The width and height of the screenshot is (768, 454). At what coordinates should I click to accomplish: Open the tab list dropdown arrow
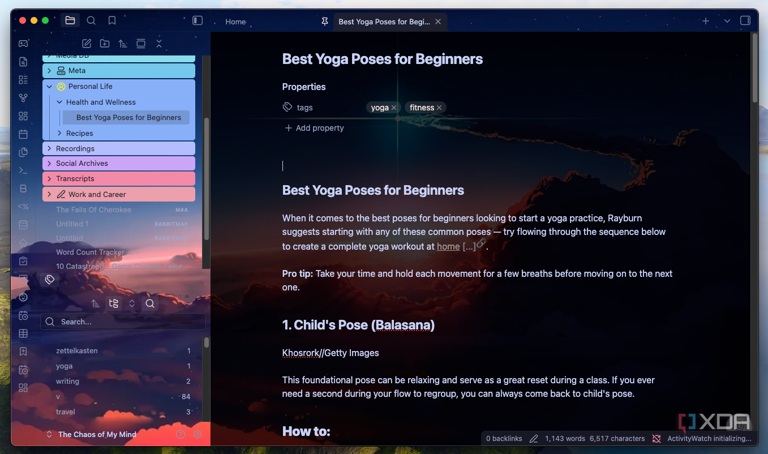click(x=727, y=21)
